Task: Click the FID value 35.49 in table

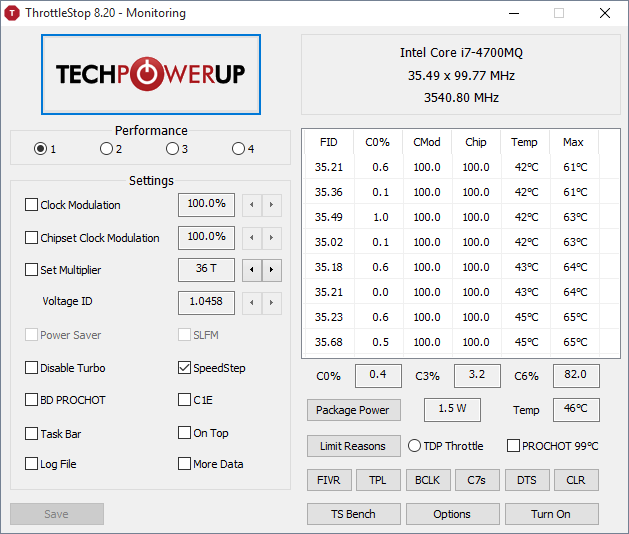Action: coord(329,217)
